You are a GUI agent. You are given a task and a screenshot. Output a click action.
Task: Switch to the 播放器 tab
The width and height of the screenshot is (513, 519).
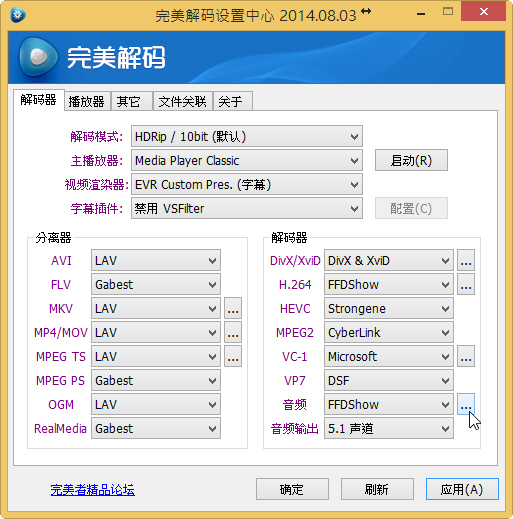(87, 101)
